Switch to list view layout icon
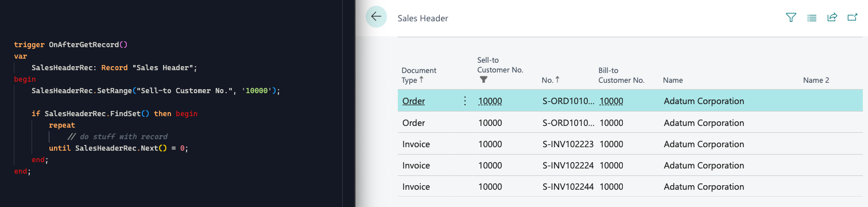Viewport: 868px width, 207px height. 812,18
